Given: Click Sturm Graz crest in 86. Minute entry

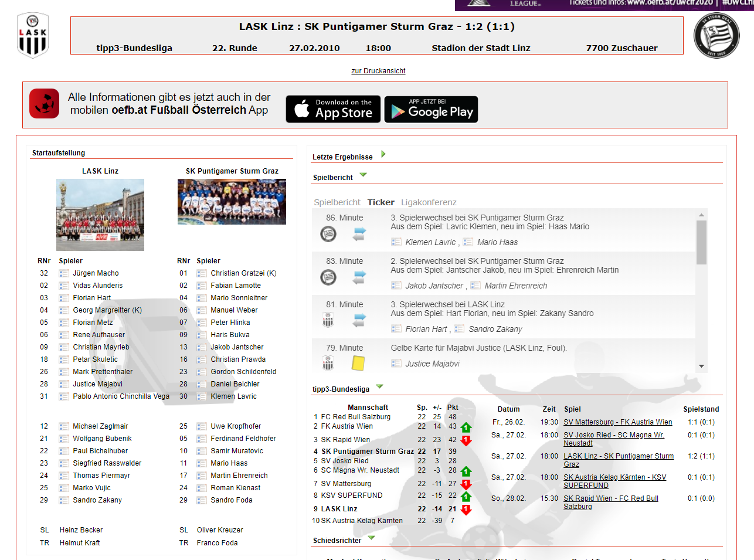Looking at the screenshot, I should 328,234.
